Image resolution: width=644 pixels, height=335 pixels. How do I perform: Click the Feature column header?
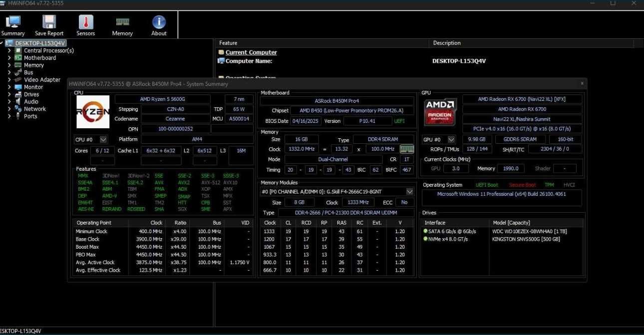tap(228, 43)
